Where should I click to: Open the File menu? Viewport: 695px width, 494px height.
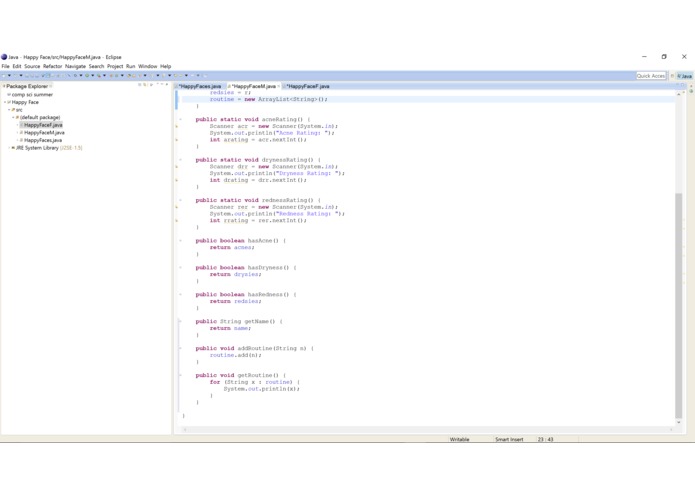tap(5, 66)
